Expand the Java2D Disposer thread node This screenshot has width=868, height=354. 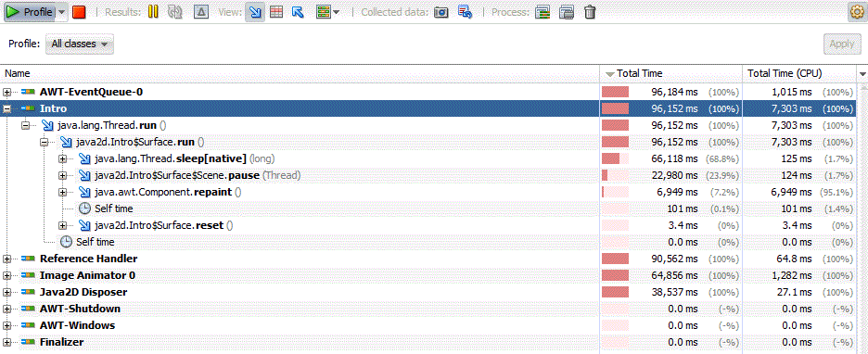[7, 292]
